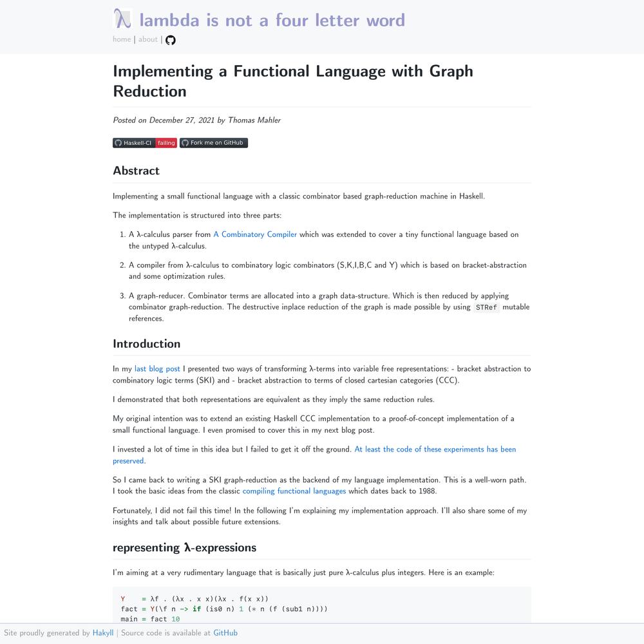Viewport: 644px width, 644px height.
Task: Click the Introduction section heading
Action: click(147, 343)
